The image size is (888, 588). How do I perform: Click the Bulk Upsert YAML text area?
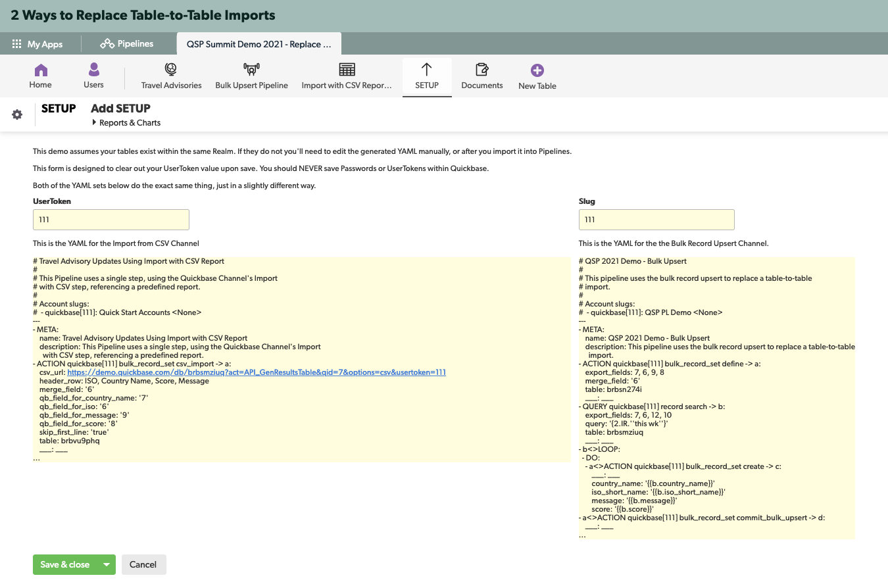pos(716,398)
